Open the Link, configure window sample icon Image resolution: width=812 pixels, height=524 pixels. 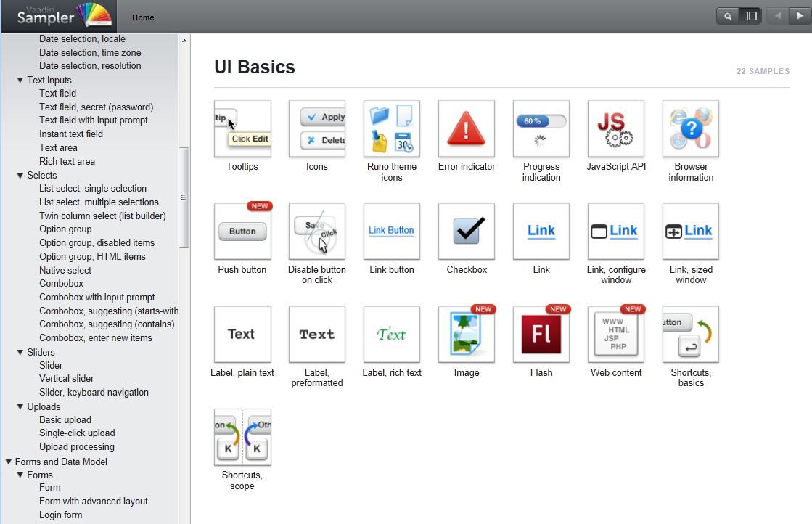pos(616,232)
